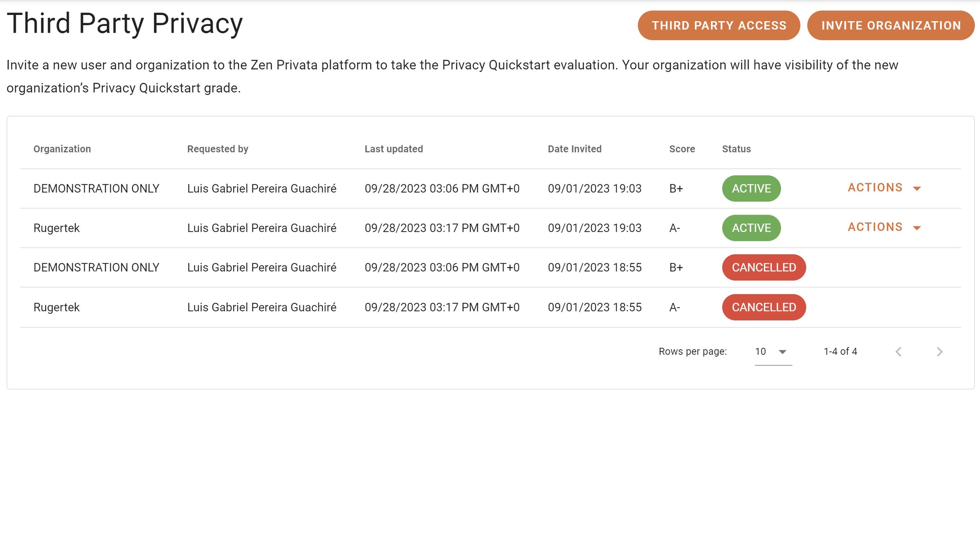Click the Requested by column header
The height and width of the screenshot is (548, 980).
tap(218, 149)
